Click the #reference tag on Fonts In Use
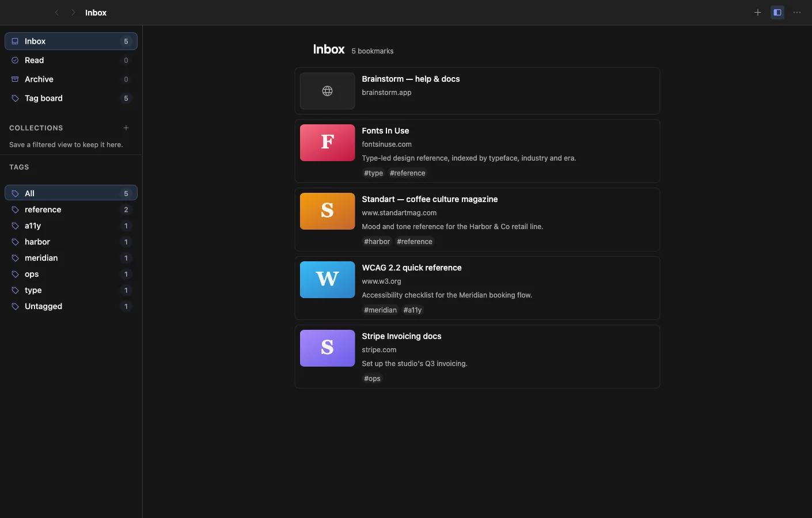The width and height of the screenshot is (812, 518). click(408, 173)
